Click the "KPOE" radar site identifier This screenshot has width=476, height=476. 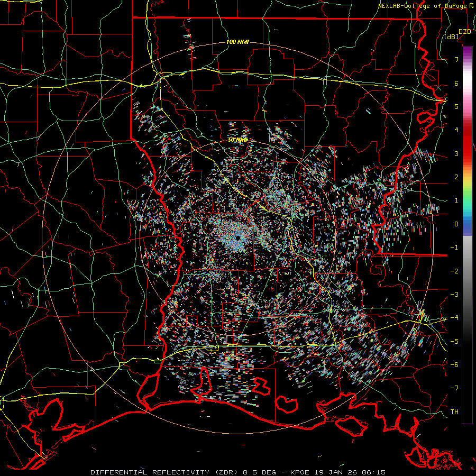[x=300, y=472]
